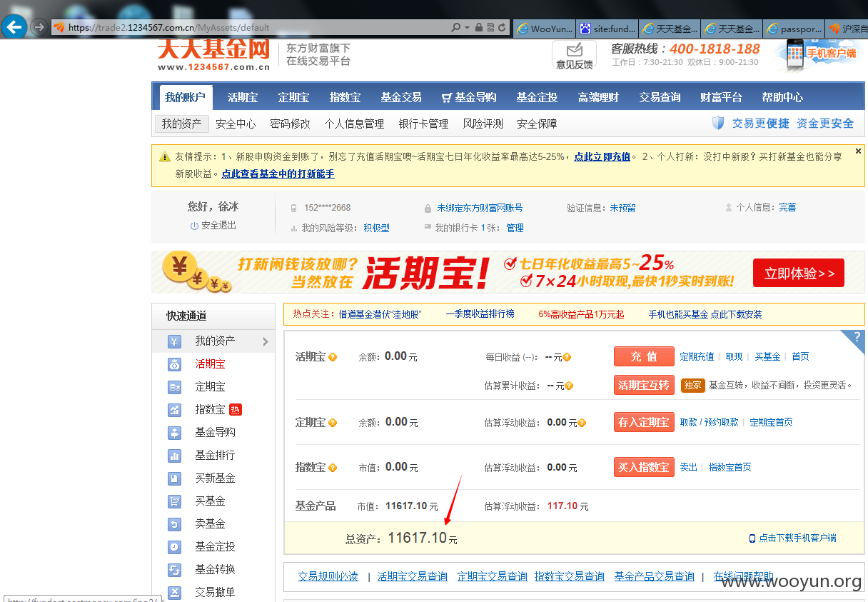Image resolution: width=868 pixels, height=602 pixels.
Task: Open 活期宝 main navigation tab
Action: point(243,97)
